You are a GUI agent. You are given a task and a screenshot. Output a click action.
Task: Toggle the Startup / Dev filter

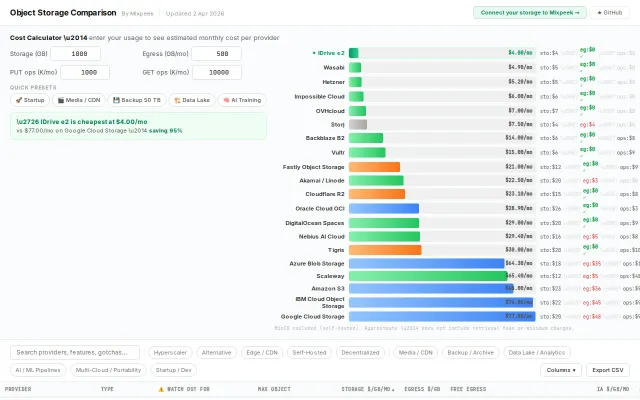click(x=173, y=370)
